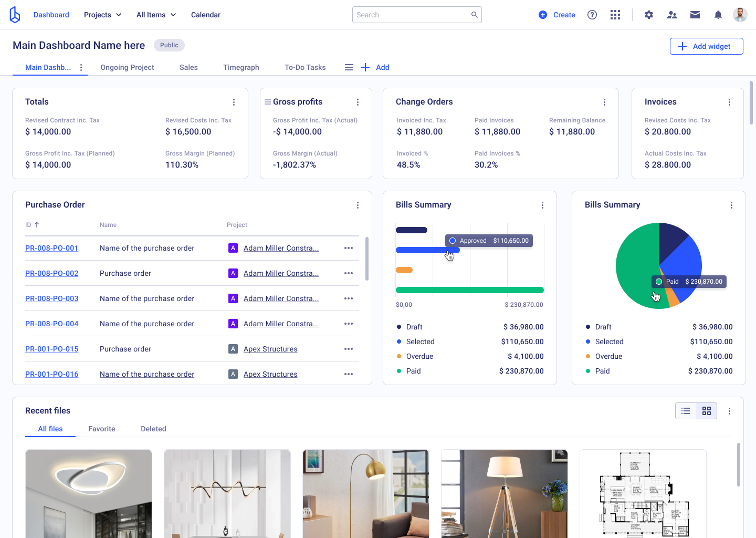This screenshot has width=756, height=538.
Task: Select the Favorite files tab
Action: (x=102, y=429)
